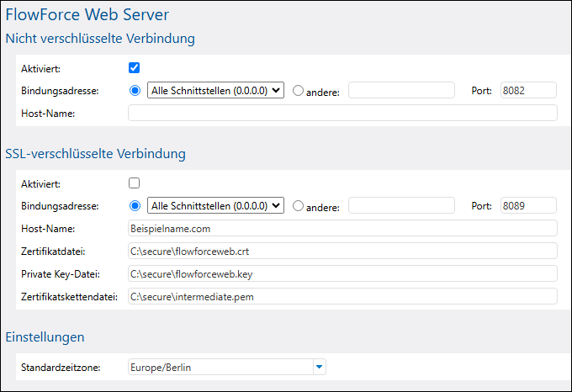
Task: Click the andere address field under SSL connection
Action: click(x=401, y=205)
